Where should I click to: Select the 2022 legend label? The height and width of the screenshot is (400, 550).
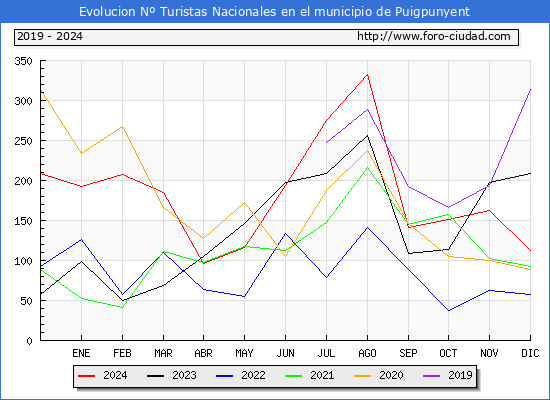[253, 375]
